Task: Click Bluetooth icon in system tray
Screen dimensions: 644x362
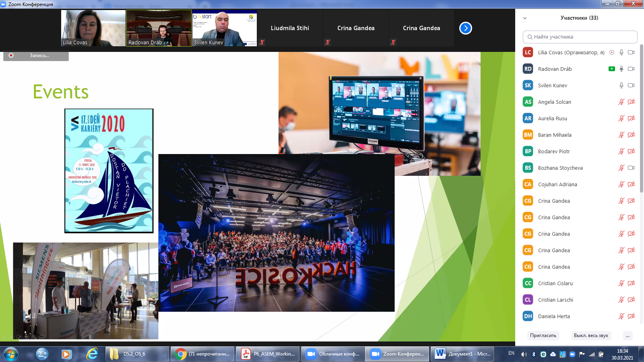Action: (534, 354)
